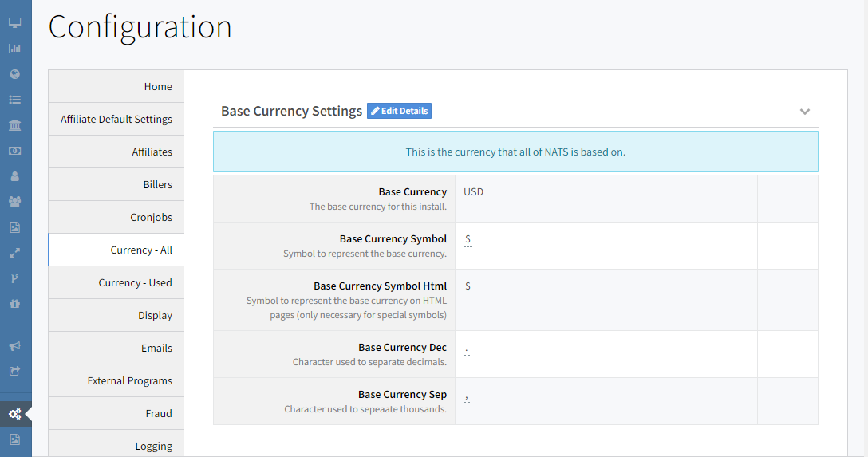Viewport: 868px width, 457px height.
Task: Open the users group icon
Action: (x=14, y=202)
